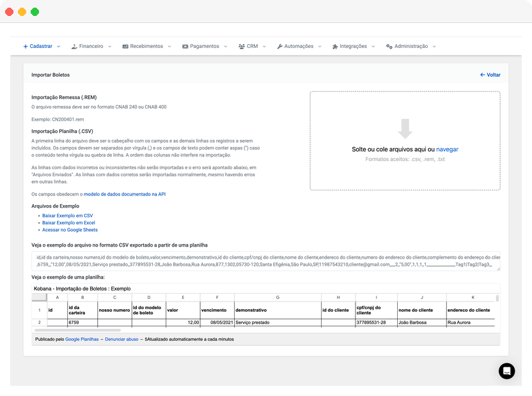The width and height of the screenshot is (532, 396).
Task: Go back using the Voltar link
Action: [490, 75]
